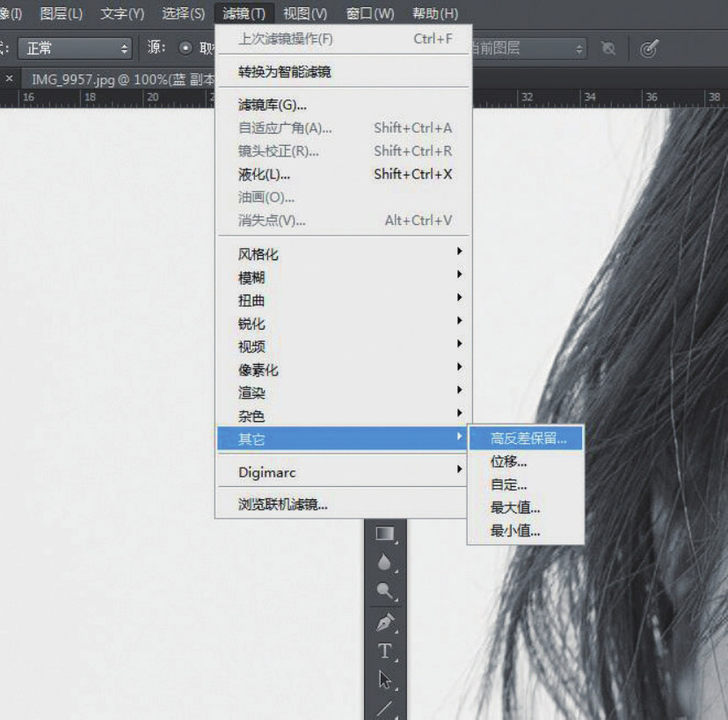Choose 高反差保留 from the submenu
Screen dimensions: 728x720
coord(528,438)
